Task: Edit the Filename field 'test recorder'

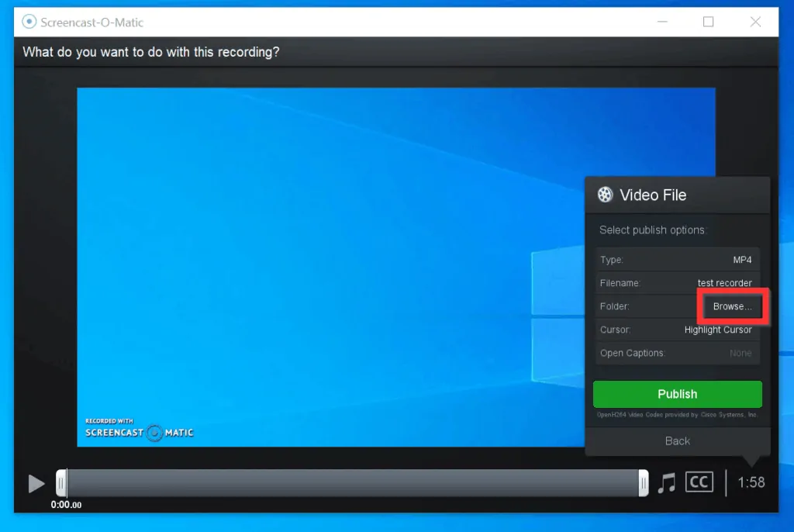Action: pyautogui.click(x=725, y=282)
